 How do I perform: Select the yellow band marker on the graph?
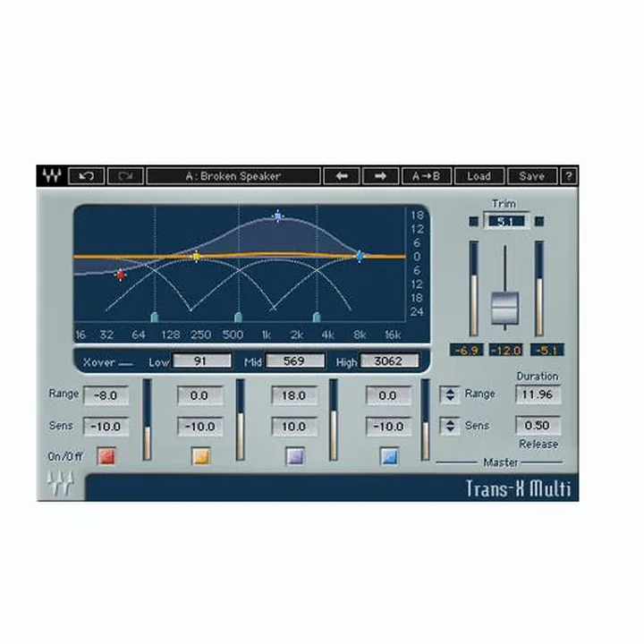197,257
